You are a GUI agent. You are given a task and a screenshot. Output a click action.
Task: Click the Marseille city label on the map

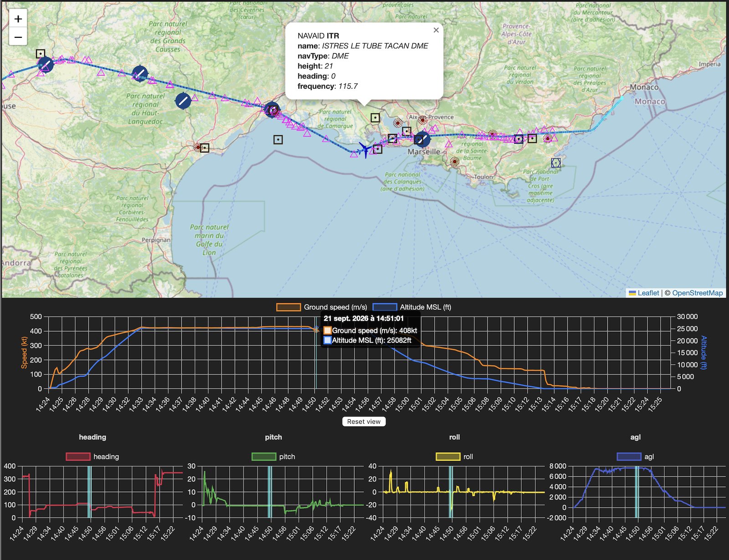(x=424, y=152)
